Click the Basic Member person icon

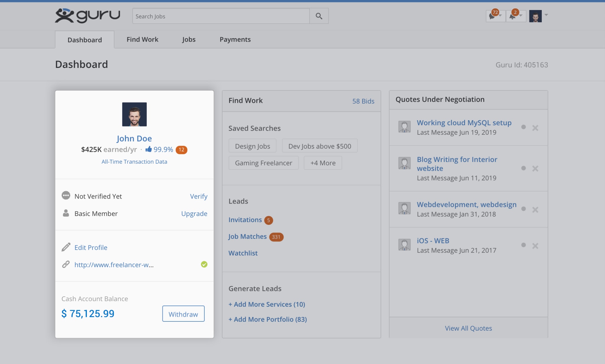66,213
